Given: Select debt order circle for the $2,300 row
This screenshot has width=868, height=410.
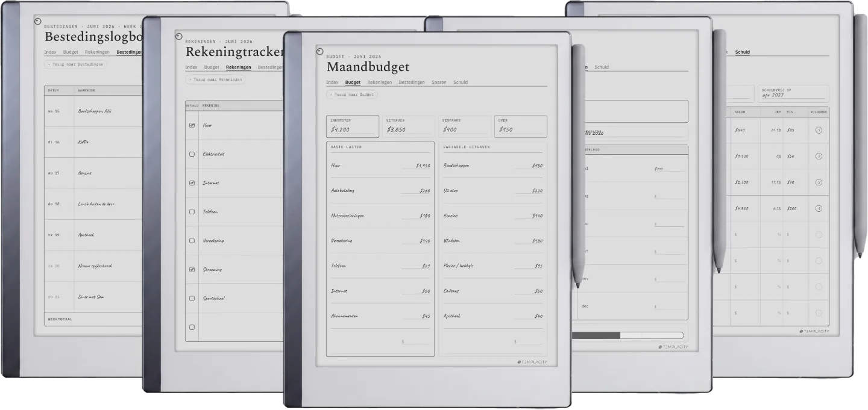Looking at the screenshot, I should [x=819, y=182].
